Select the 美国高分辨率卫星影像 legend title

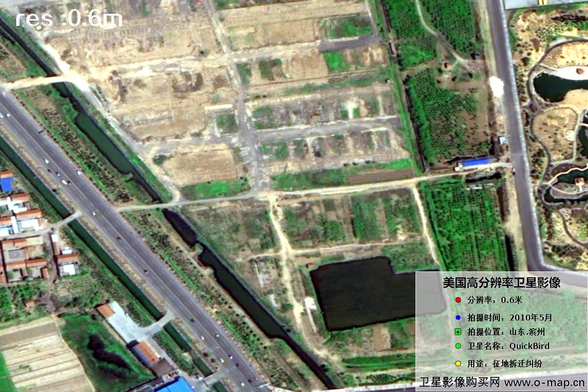(x=501, y=283)
